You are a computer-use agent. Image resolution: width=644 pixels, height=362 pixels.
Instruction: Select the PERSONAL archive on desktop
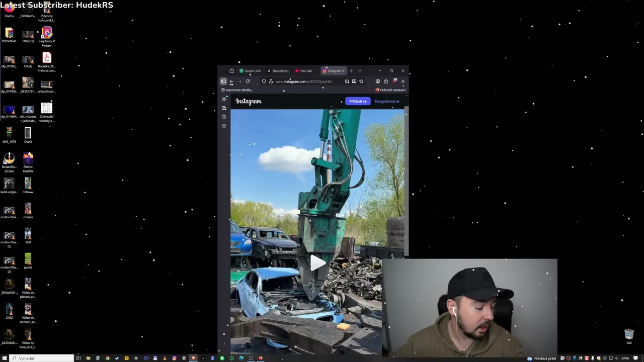point(9,35)
